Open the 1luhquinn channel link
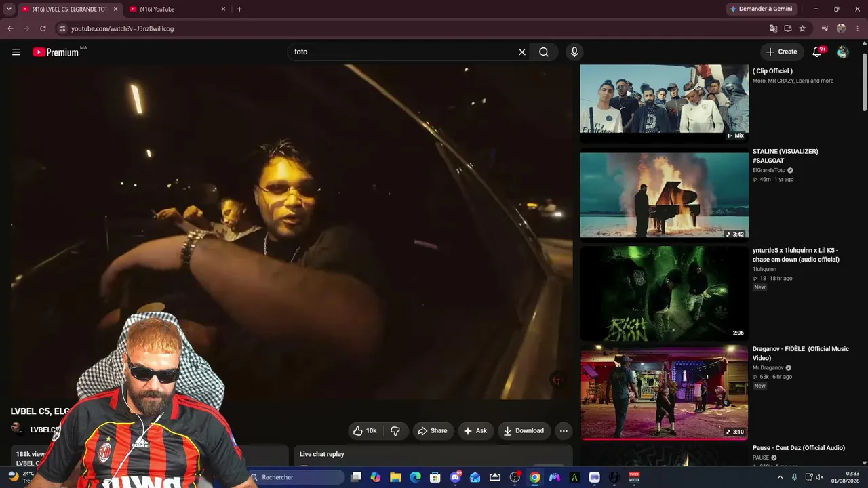The width and height of the screenshot is (868, 488). (x=764, y=269)
